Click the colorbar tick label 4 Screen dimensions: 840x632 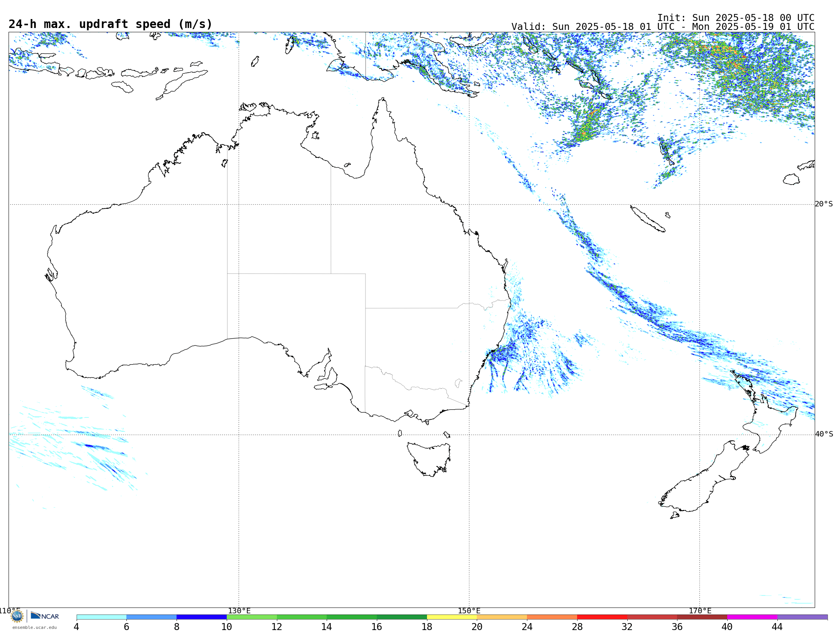(77, 627)
